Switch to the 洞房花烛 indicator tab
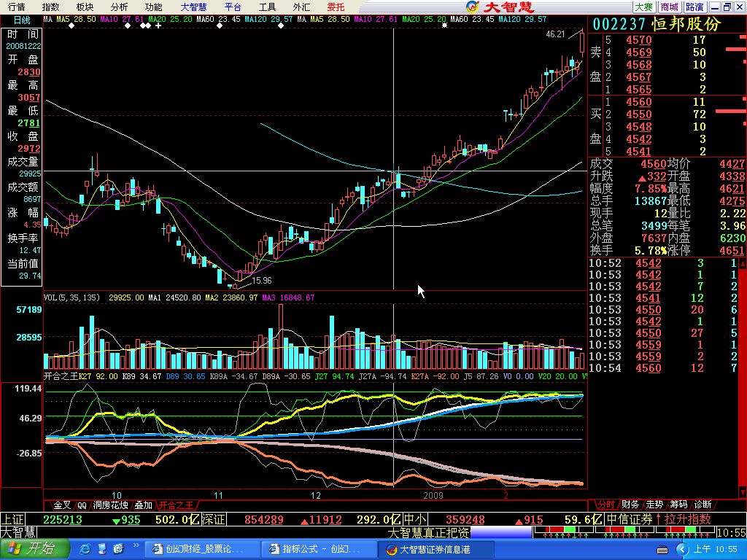 pos(111,505)
